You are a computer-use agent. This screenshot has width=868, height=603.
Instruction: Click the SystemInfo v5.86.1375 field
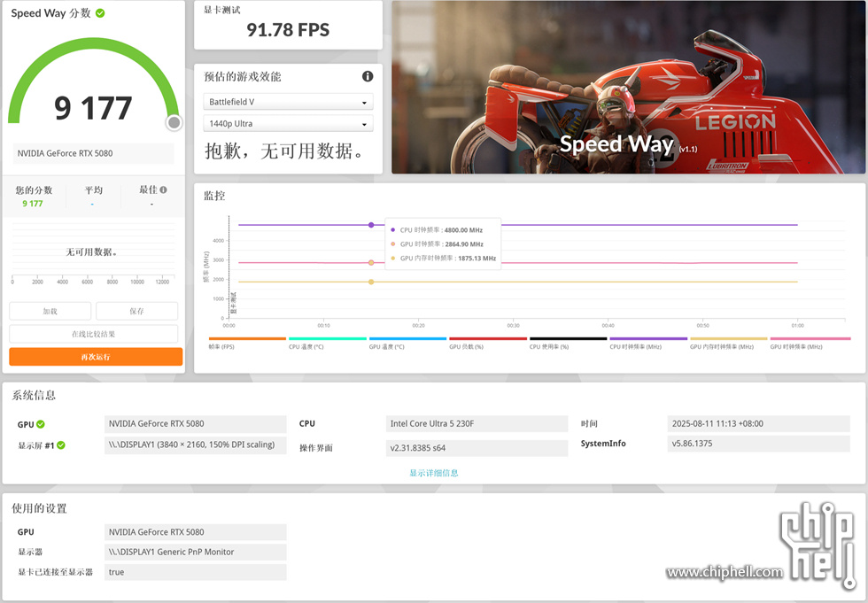point(758,444)
